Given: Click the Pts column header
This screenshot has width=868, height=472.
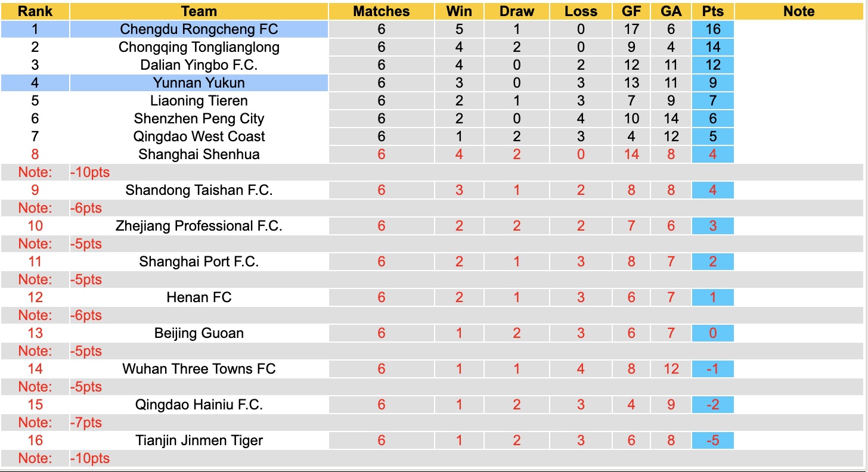Looking at the screenshot, I should pos(713,11).
